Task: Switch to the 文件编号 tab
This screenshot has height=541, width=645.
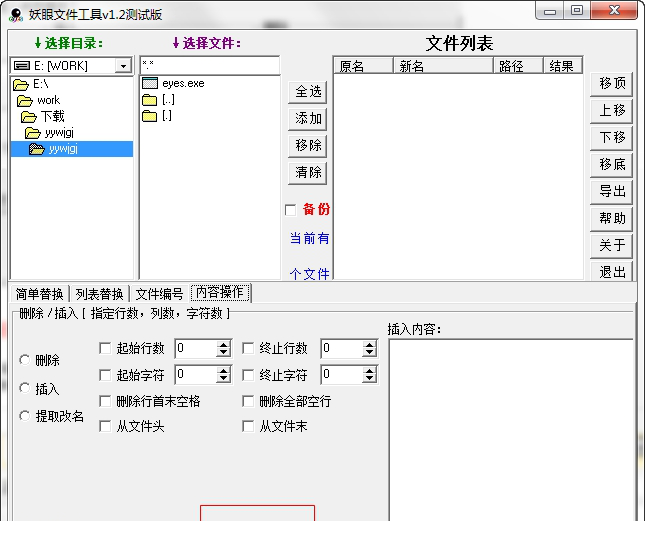Action: point(159,294)
